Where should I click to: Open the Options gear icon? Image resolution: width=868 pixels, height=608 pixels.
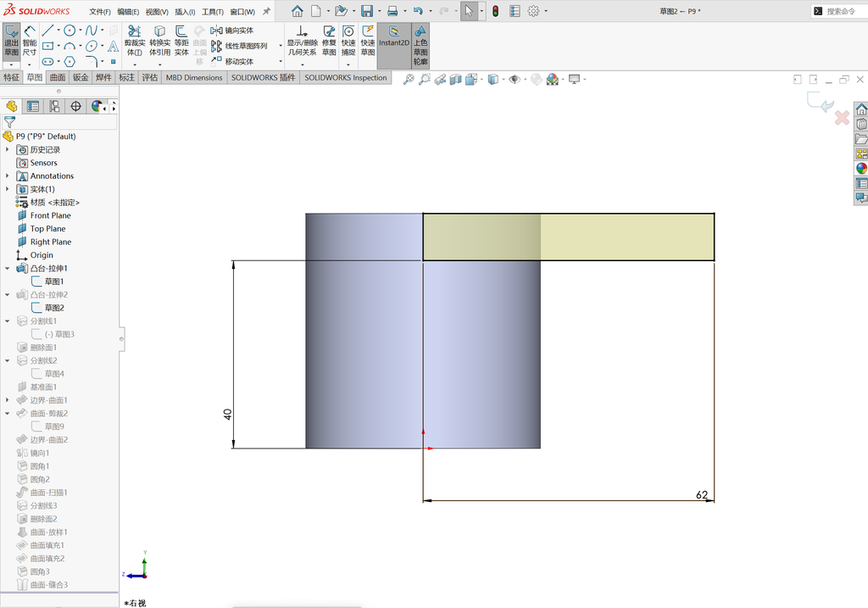tap(533, 11)
